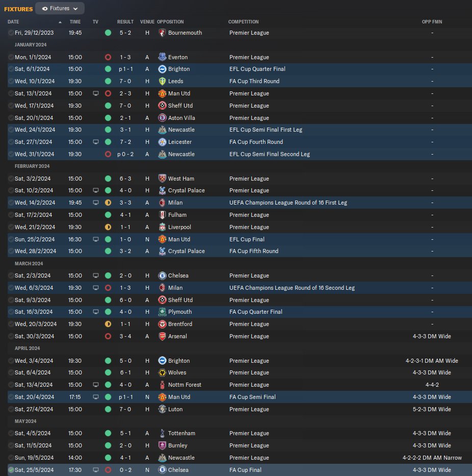Open the 7 - 0 result against Luton
The image size is (472, 476).
pos(125,409)
